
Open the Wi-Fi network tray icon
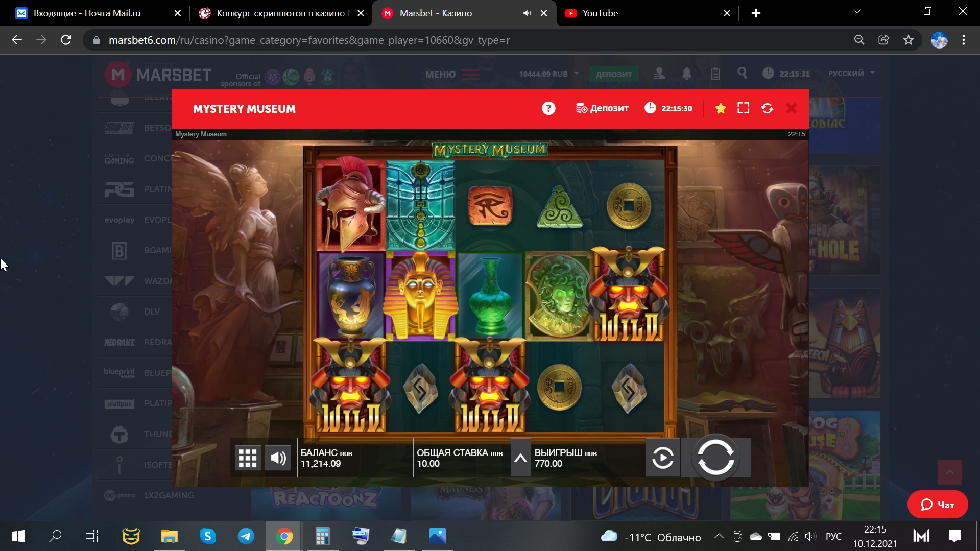[x=793, y=536]
